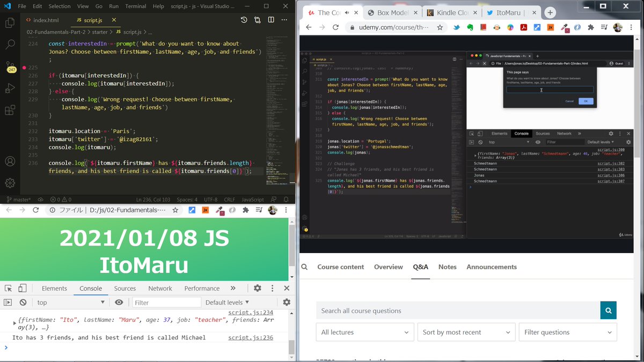
Task: Toggle the breakpoint on line 225
Action: pos(24,68)
